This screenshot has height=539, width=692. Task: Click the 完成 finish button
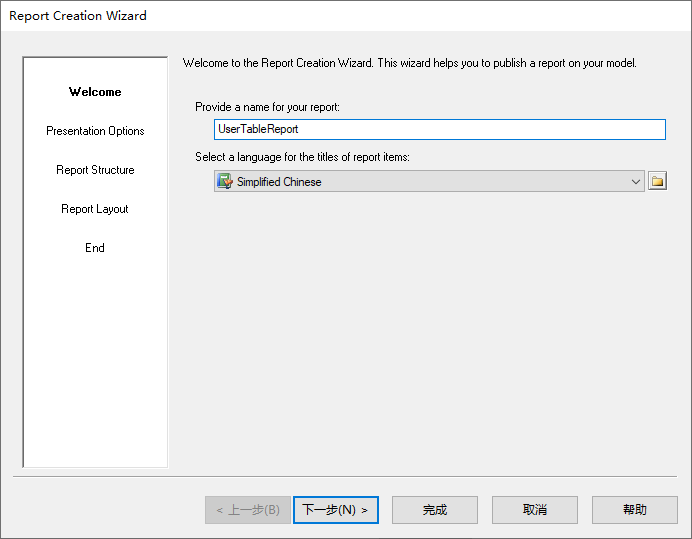(x=435, y=510)
